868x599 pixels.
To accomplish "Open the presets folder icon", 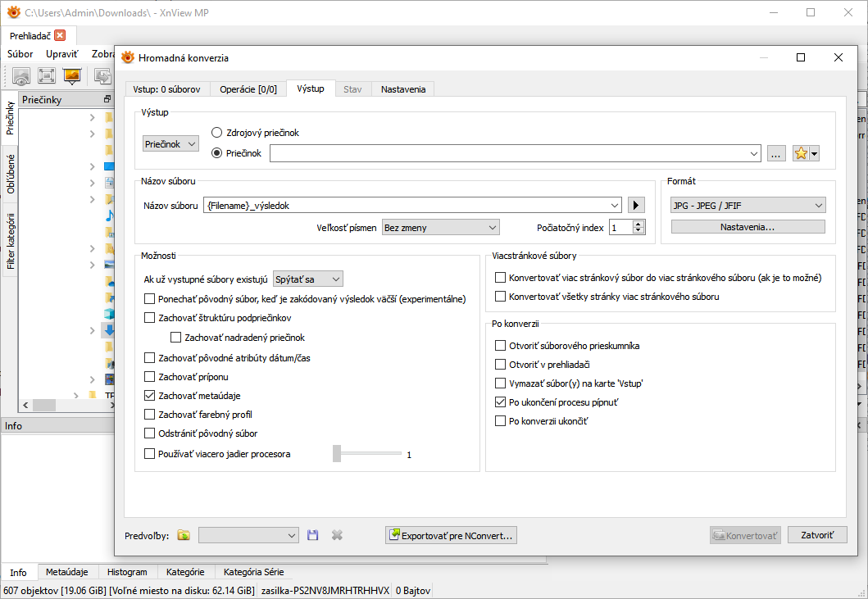I will [184, 535].
